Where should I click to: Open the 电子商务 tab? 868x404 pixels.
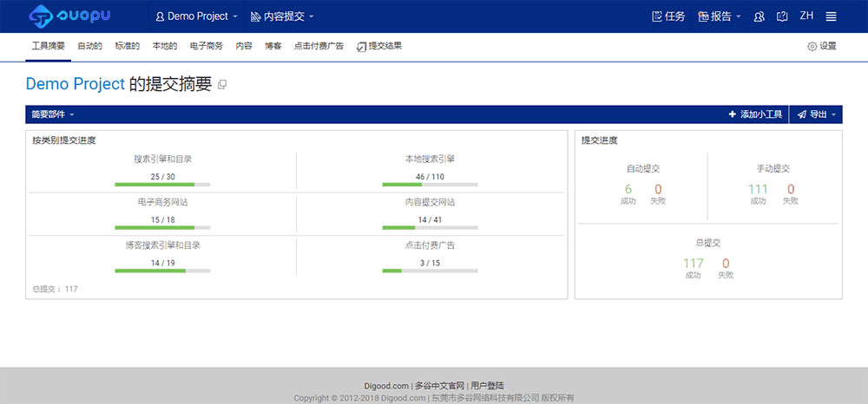tap(207, 47)
